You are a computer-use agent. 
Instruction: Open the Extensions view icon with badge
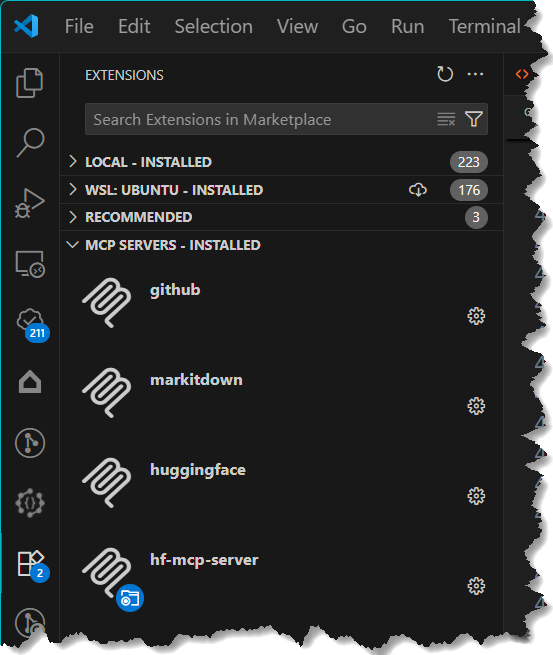click(x=31, y=565)
